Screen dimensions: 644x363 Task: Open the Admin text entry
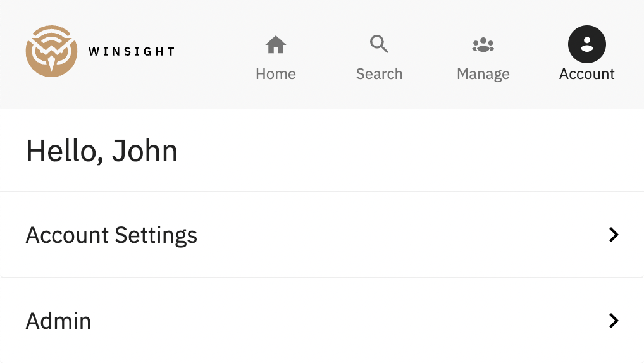58,321
